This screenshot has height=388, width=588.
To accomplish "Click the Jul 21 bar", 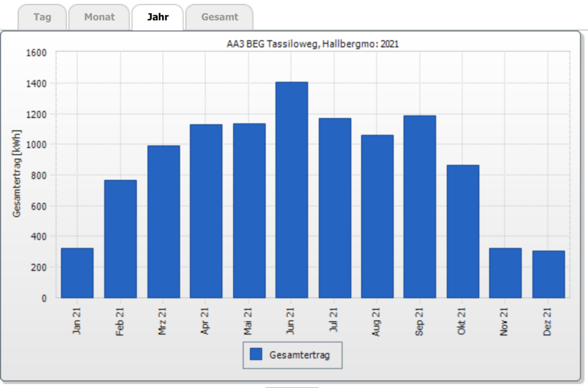I will click(x=335, y=208).
